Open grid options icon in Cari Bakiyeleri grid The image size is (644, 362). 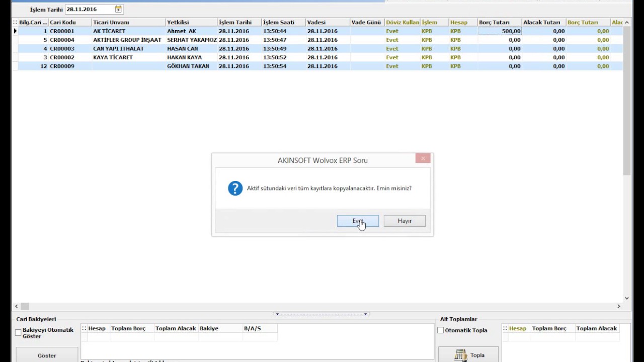pyautogui.click(x=84, y=328)
